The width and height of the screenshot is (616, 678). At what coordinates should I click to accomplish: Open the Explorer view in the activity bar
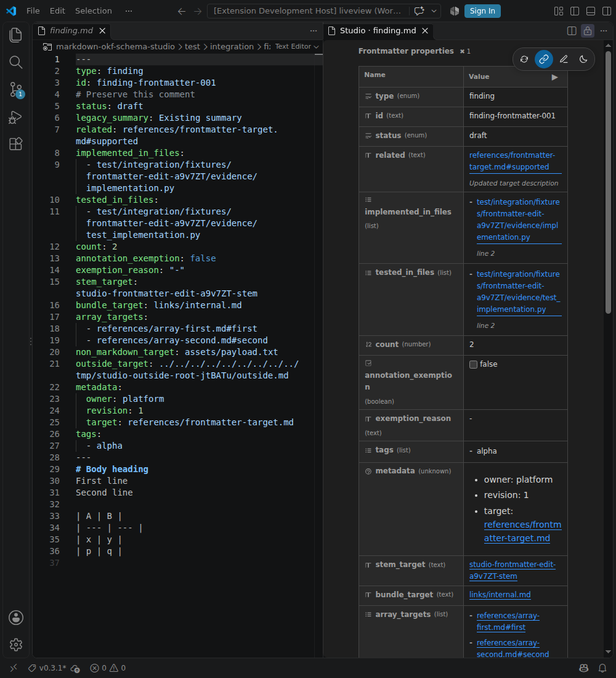tap(15, 35)
